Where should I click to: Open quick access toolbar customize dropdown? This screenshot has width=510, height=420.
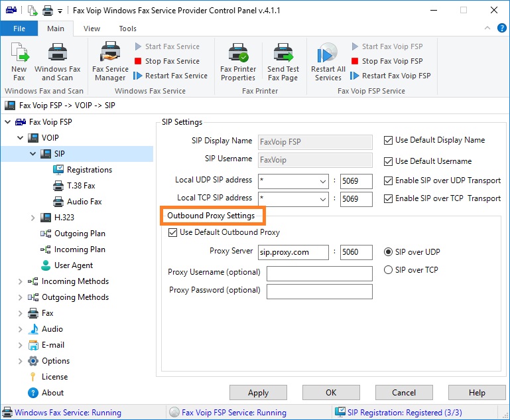point(60,11)
